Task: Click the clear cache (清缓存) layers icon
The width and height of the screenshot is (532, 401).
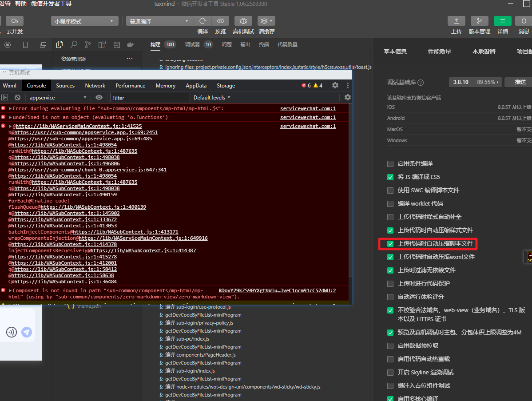Action: (266, 21)
